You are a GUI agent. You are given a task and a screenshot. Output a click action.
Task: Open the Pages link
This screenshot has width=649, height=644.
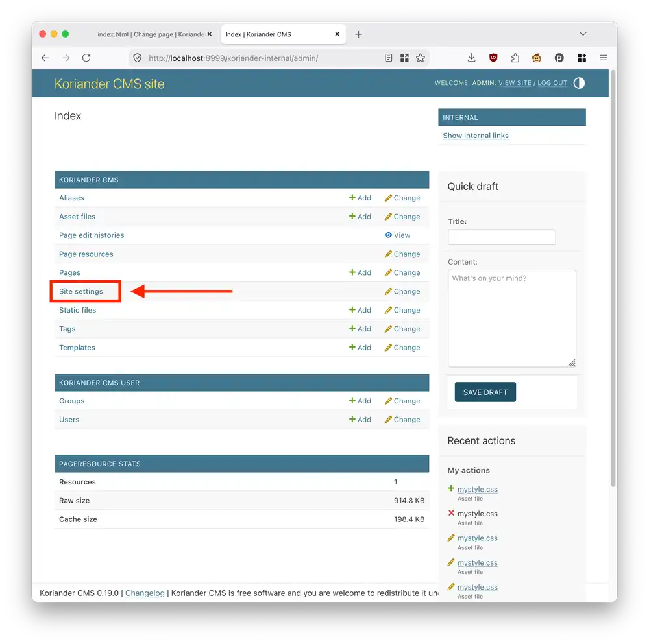click(69, 272)
